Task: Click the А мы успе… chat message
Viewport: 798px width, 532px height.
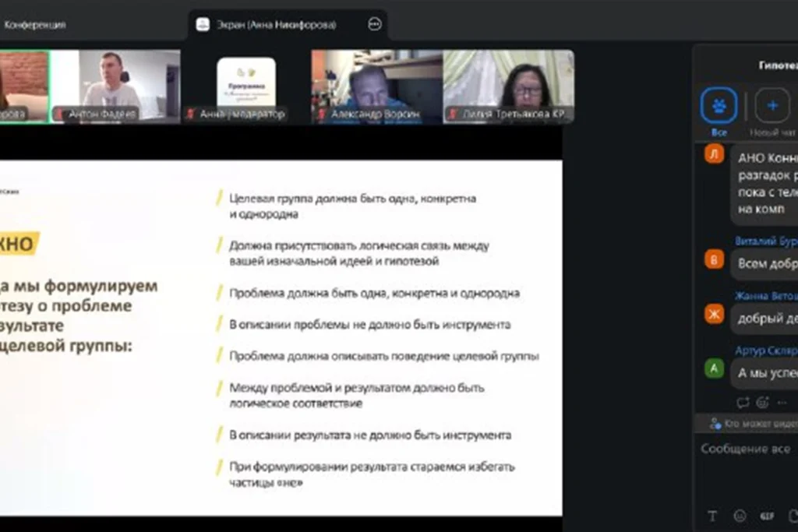Action: [764, 373]
